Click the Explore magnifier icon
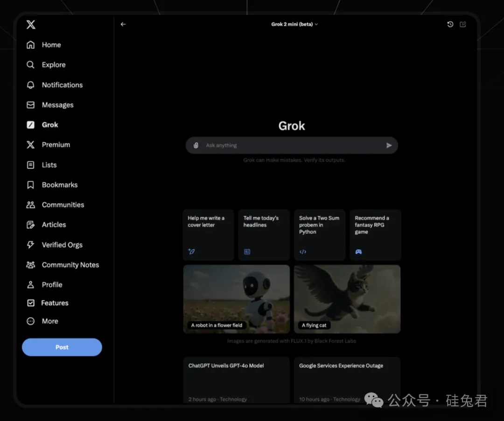 [x=31, y=65]
